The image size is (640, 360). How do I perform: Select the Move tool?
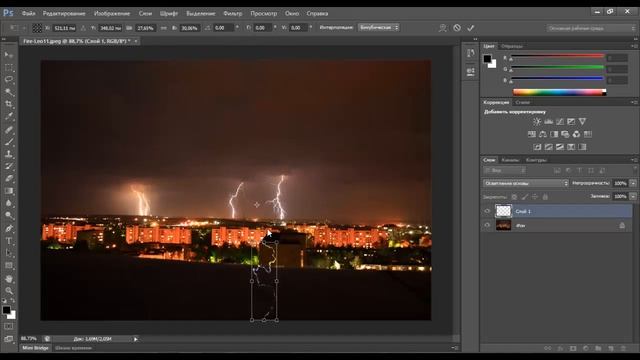[9, 54]
